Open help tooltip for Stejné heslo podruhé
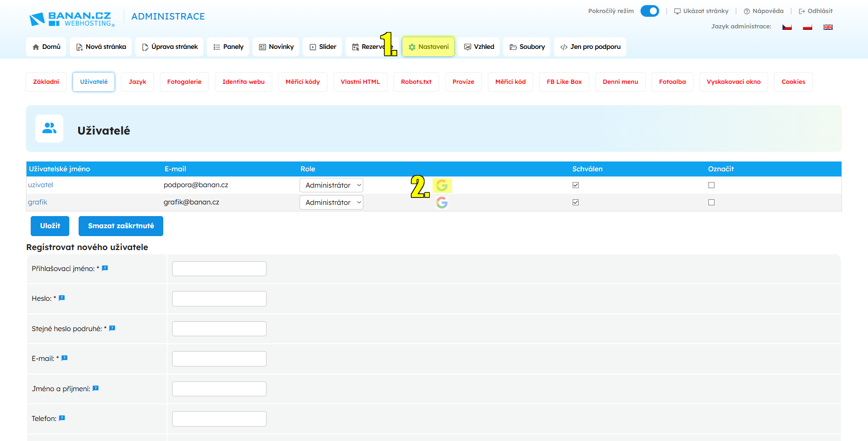The image size is (868, 441). coord(112,328)
